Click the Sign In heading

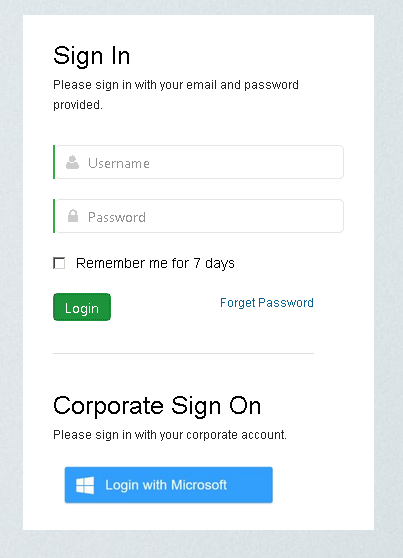[92, 56]
